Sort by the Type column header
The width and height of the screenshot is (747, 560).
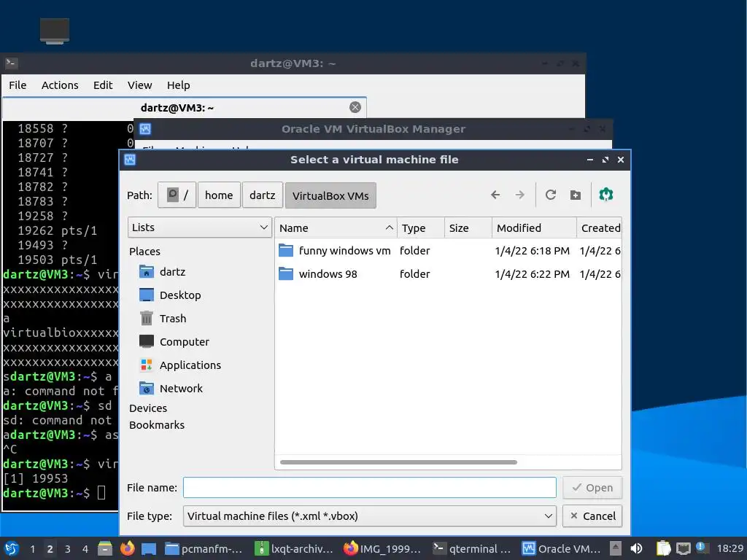[x=421, y=228]
